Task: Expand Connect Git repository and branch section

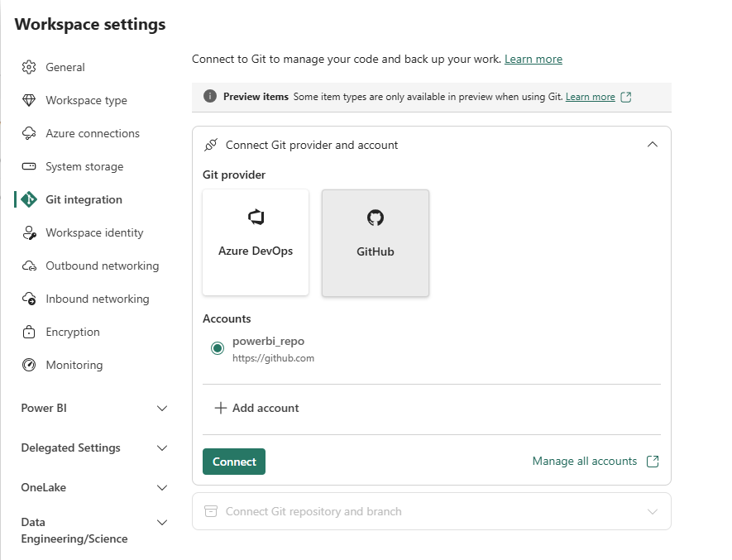Action: 653,511
